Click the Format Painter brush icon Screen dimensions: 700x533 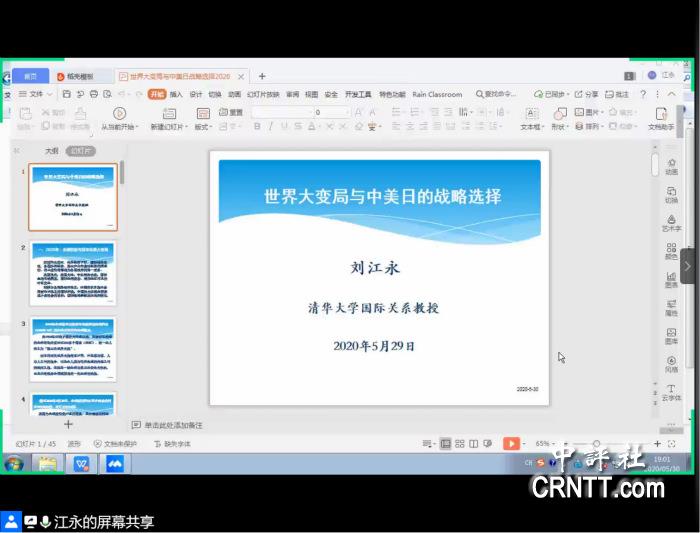pos(80,114)
